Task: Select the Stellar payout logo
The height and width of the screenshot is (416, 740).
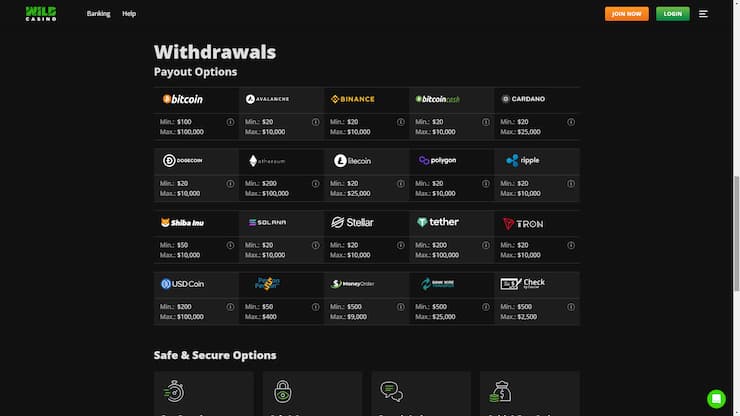Action: coord(352,222)
